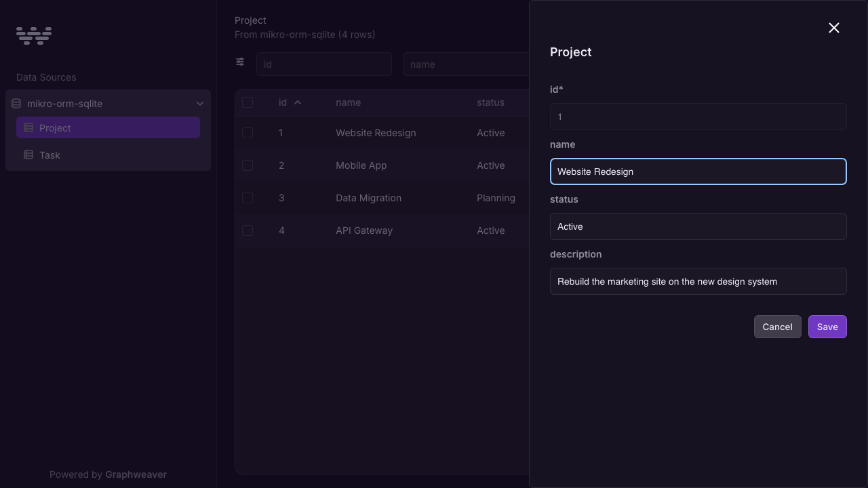Click the Mobile App name cell
This screenshot has height=488, width=868.
[x=361, y=165]
